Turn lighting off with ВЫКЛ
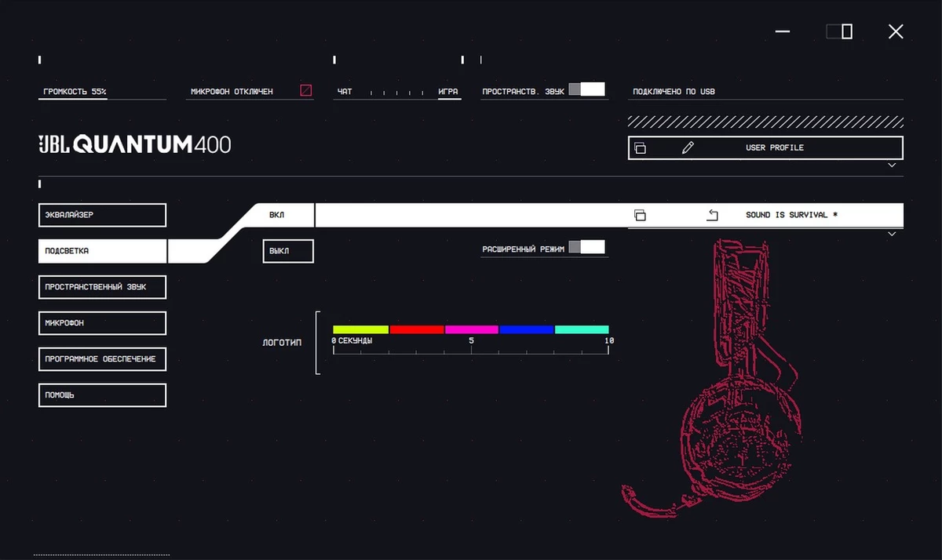 287,252
